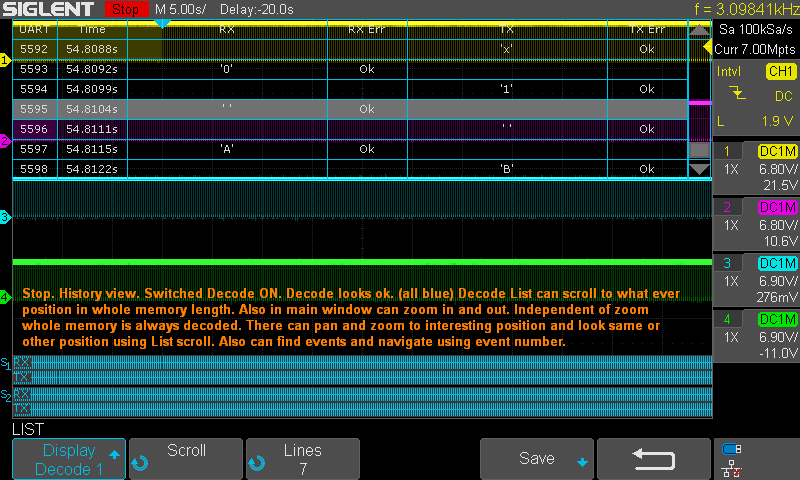Click channel 2 magenta ground marker
800x480 pixels.
(x=5, y=141)
